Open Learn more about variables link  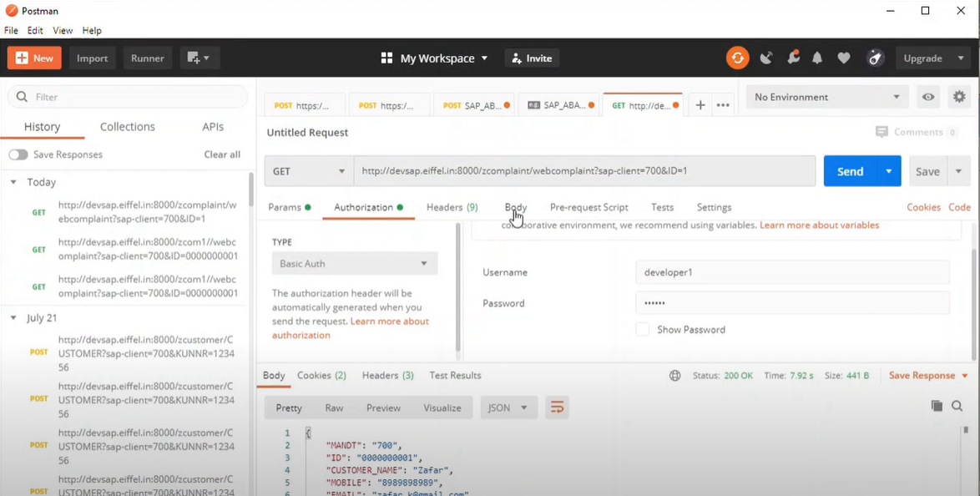[820, 225]
